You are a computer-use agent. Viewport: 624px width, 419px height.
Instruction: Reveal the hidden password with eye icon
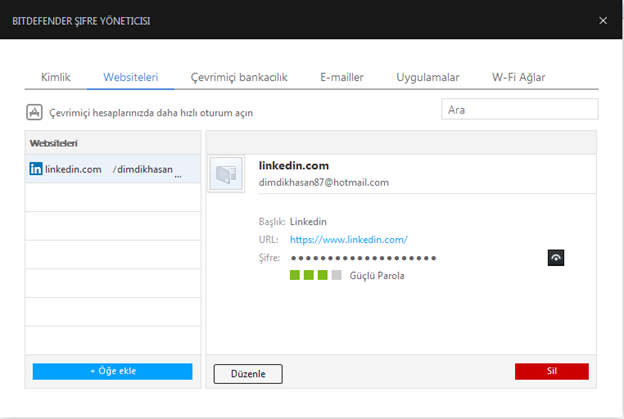[556, 258]
